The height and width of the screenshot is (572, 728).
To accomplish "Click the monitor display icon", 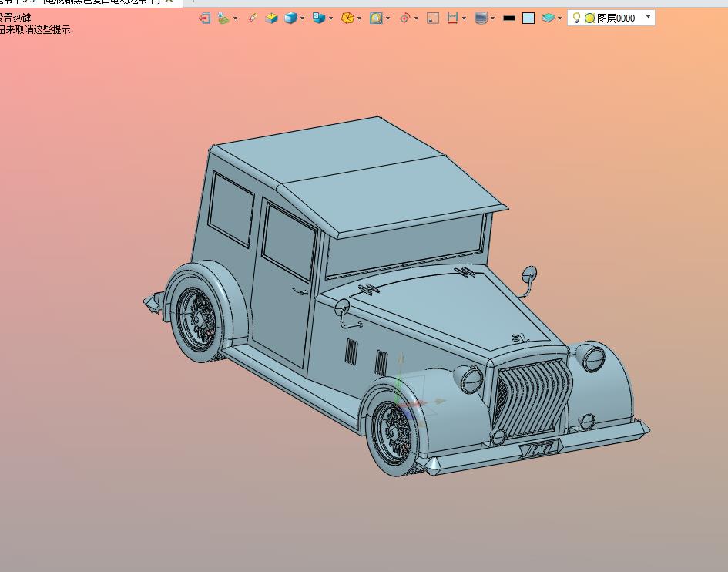I will [x=481, y=19].
